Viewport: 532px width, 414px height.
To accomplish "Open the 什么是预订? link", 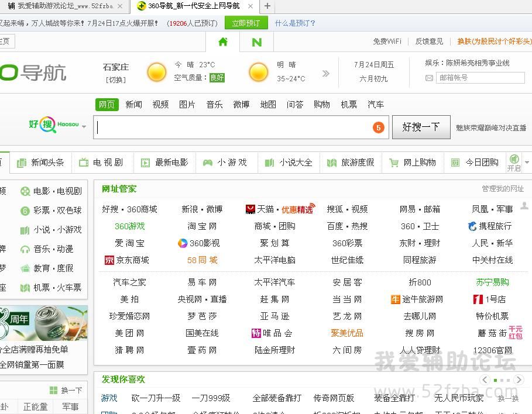I will [x=295, y=23].
